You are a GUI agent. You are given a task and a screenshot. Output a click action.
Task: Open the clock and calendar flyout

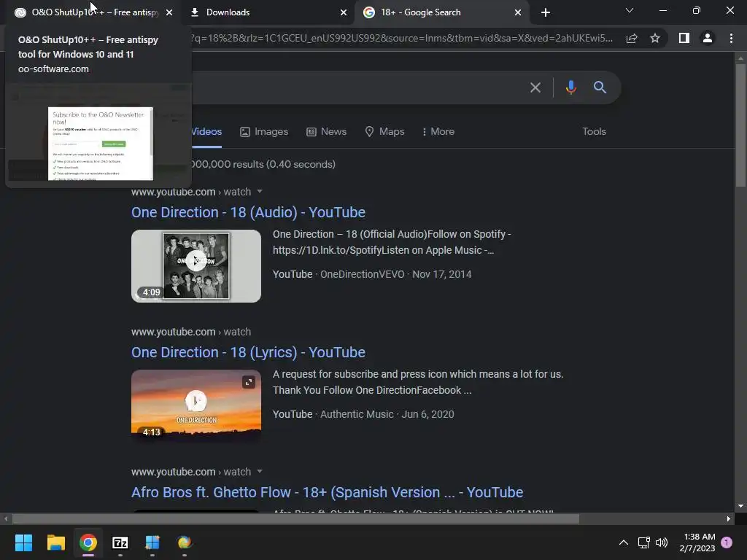(x=697, y=542)
